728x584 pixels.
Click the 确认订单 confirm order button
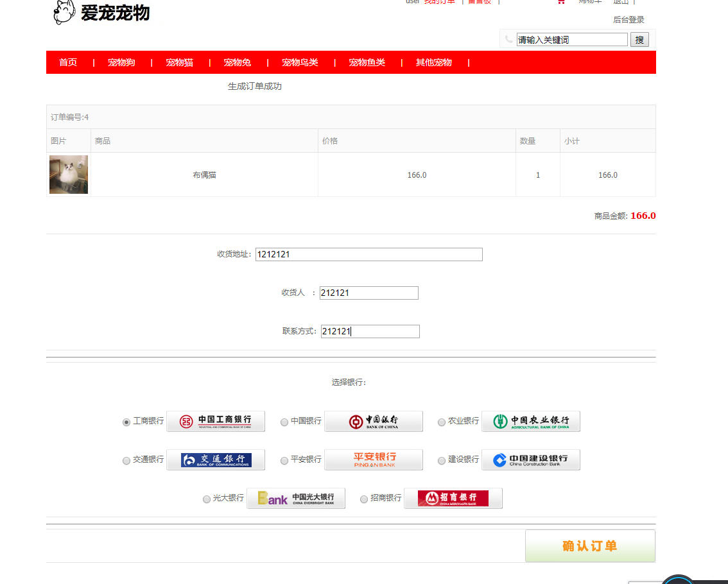click(x=589, y=545)
